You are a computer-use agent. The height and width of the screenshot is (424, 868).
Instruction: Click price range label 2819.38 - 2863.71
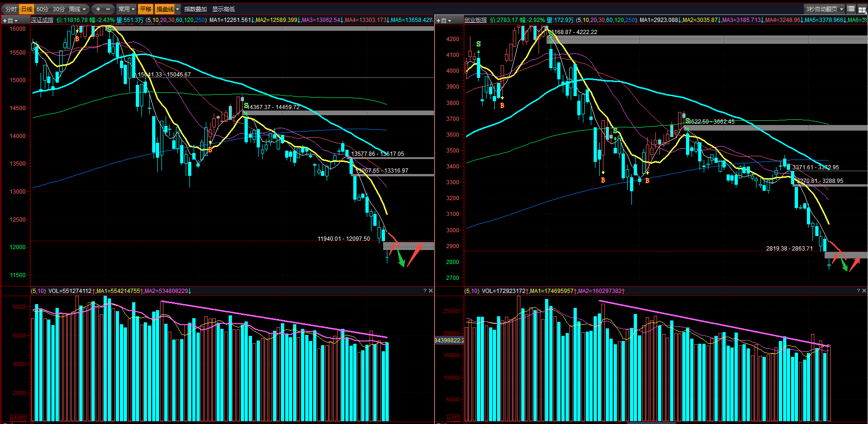pyautogui.click(x=790, y=249)
